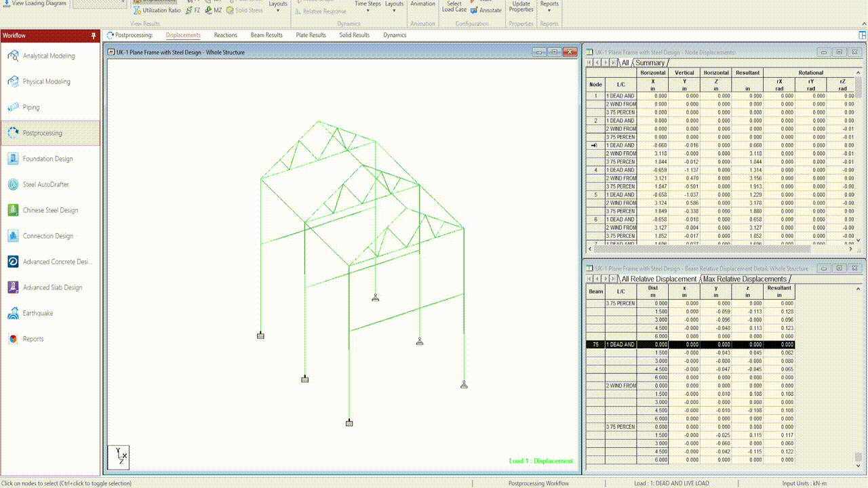
Task: Open the Physical Modeling workflow
Action: click(x=46, y=81)
